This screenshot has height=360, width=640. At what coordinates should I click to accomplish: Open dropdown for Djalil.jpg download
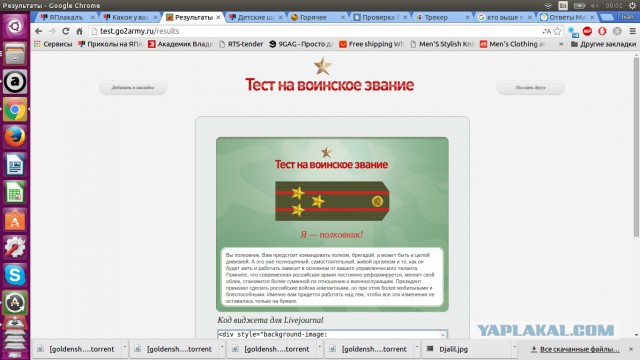[514, 347]
